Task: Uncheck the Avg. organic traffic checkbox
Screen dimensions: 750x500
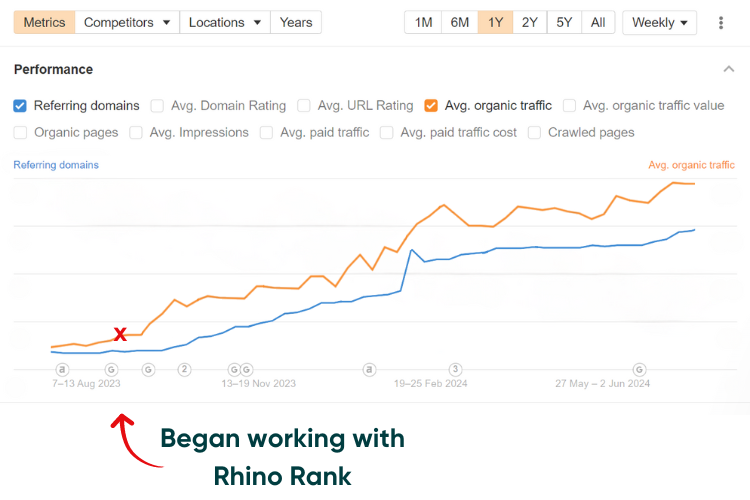Action: [431, 106]
